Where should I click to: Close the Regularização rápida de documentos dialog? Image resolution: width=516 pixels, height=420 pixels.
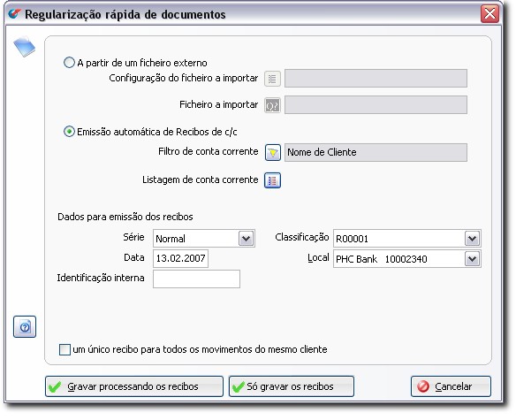[x=489, y=14]
